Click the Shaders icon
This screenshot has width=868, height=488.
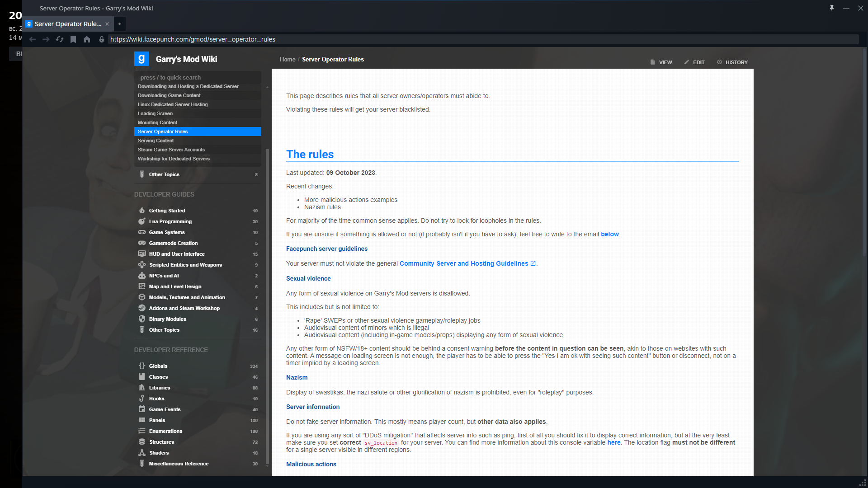(x=142, y=453)
